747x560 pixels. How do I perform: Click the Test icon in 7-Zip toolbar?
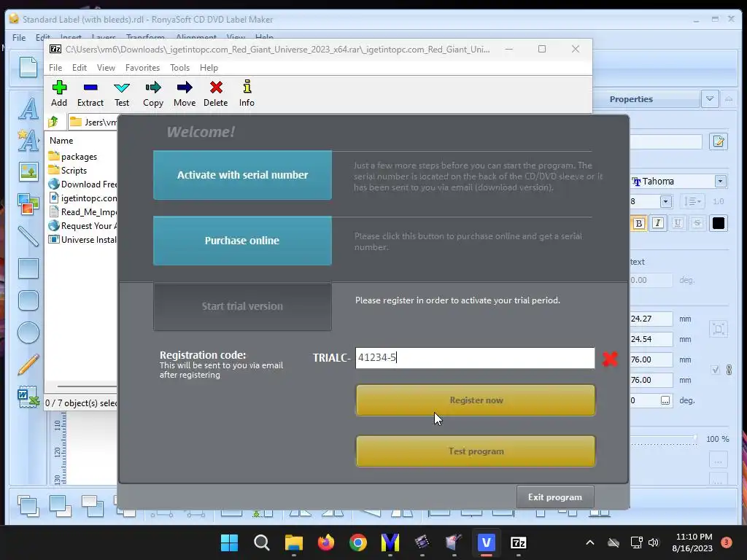(122, 93)
